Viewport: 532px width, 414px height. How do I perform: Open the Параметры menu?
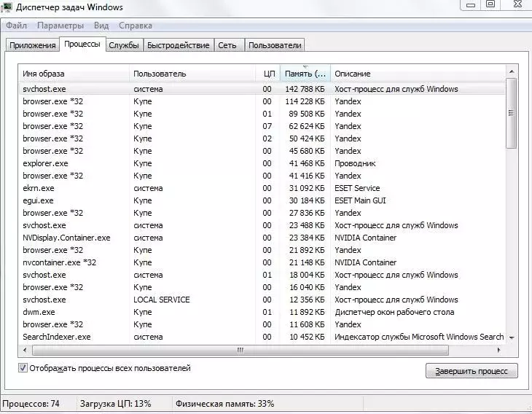coord(60,26)
